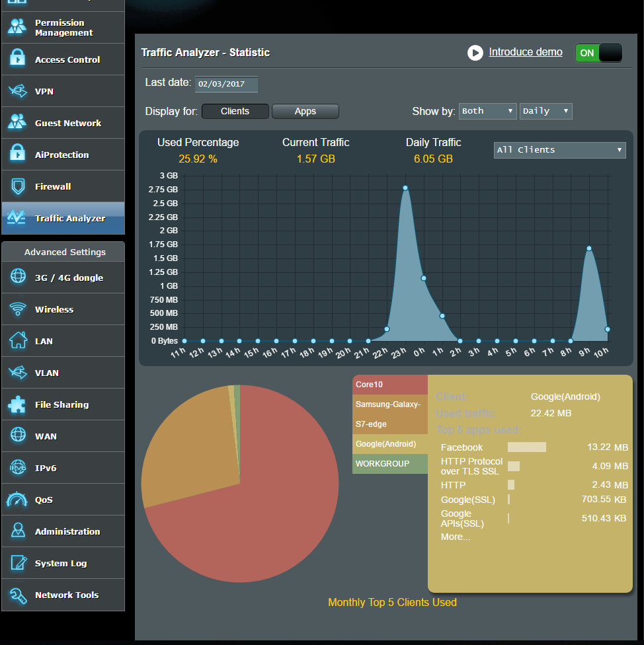The image size is (644, 645).
Task: Select the Core10 red legend swatch
Action: (x=389, y=385)
